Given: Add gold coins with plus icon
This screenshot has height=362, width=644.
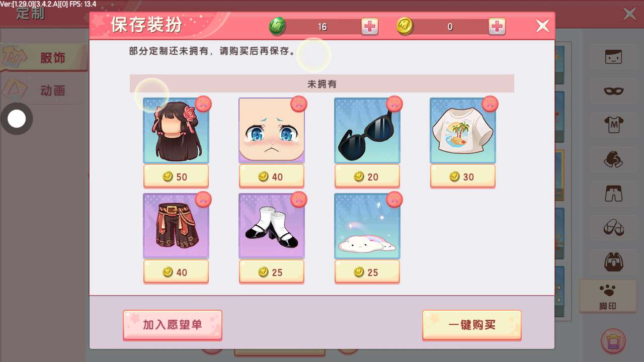Looking at the screenshot, I should pyautogui.click(x=497, y=27).
